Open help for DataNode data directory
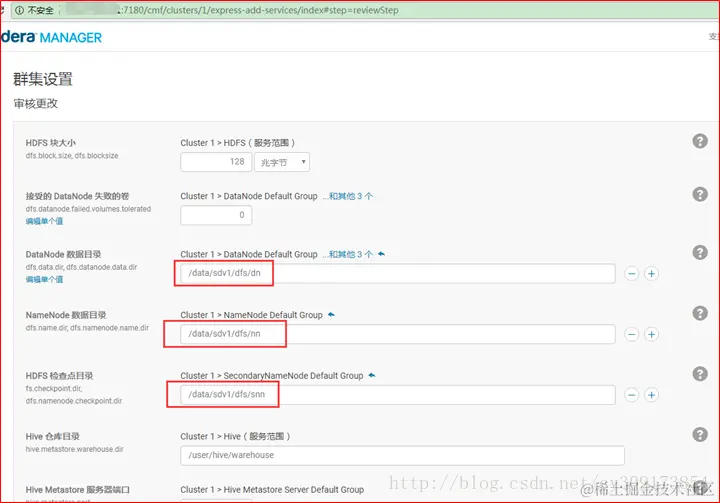Image resolution: width=720 pixels, height=503 pixels. click(700, 252)
